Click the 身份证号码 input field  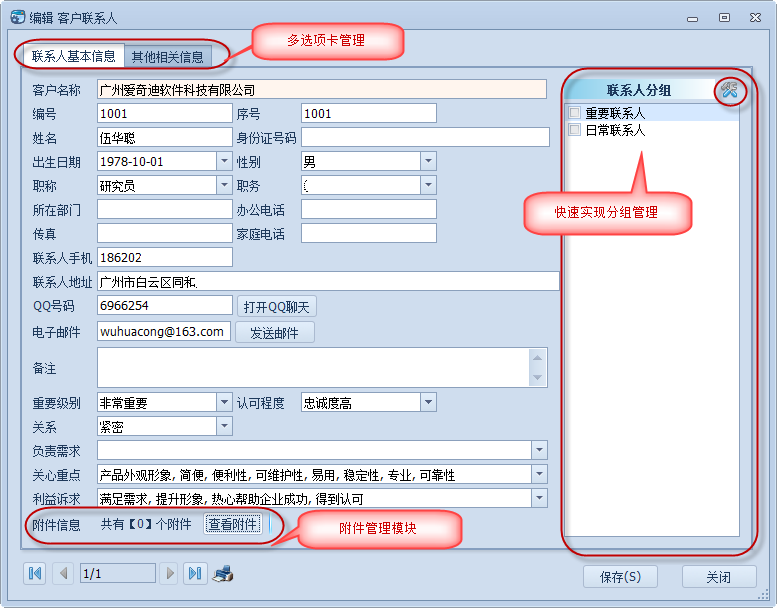coord(425,137)
